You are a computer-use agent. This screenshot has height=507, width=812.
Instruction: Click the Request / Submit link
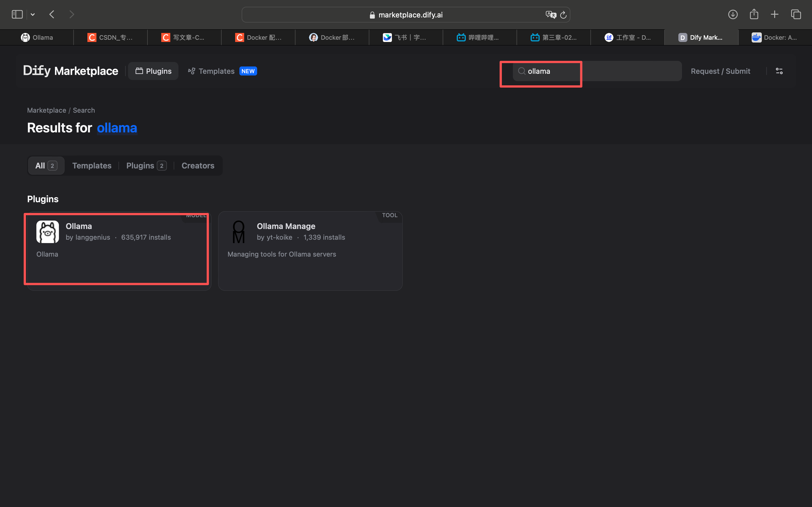720,71
